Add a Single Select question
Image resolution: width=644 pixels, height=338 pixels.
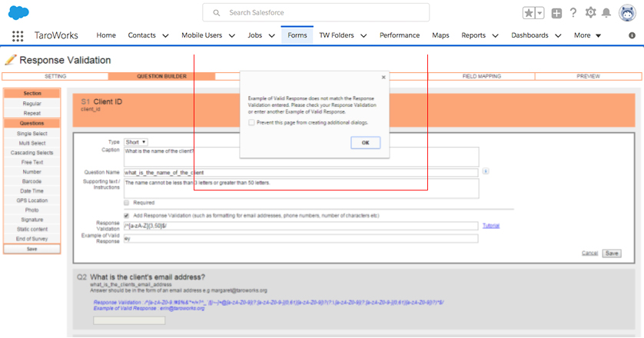point(32,134)
